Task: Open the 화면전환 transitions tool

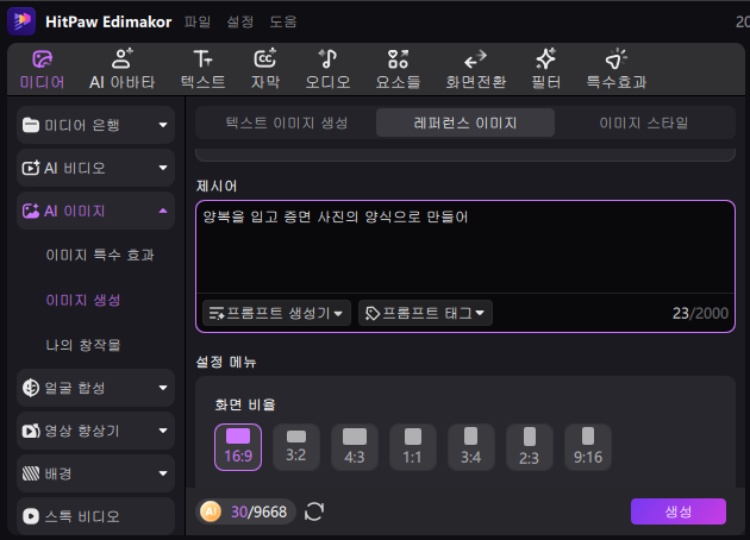Action: tap(475, 70)
